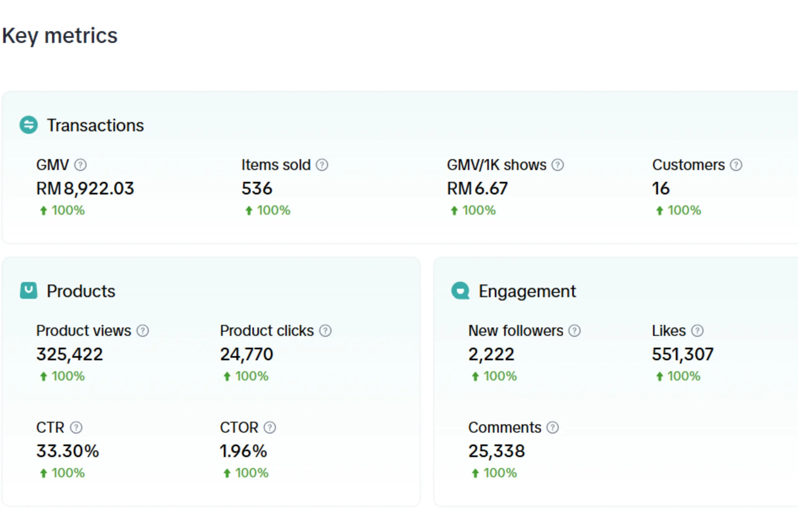
Task: Click the Key metrics heading
Action: pos(60,36)
